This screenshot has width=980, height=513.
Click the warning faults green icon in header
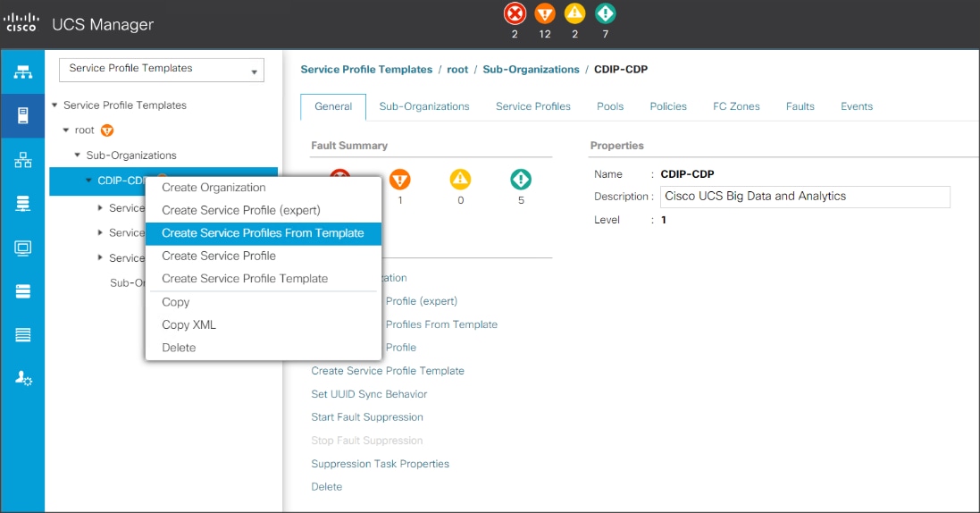605,13
